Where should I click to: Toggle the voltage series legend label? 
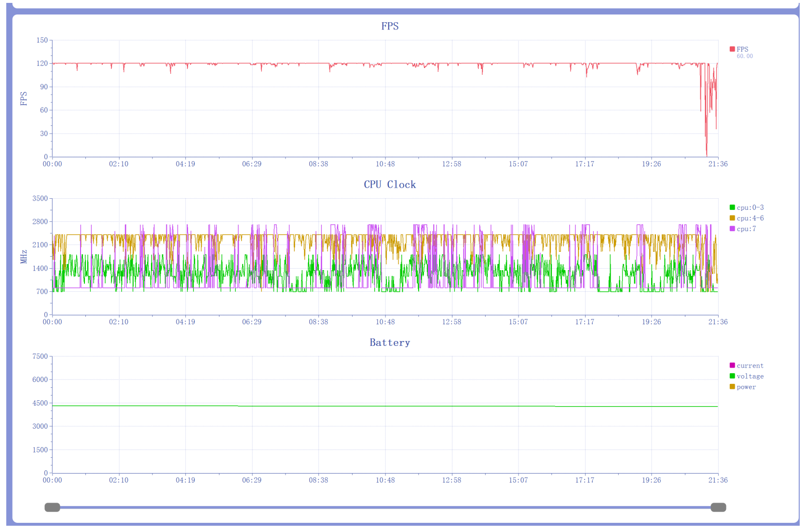pyautogui.click(x=750, y=376)
